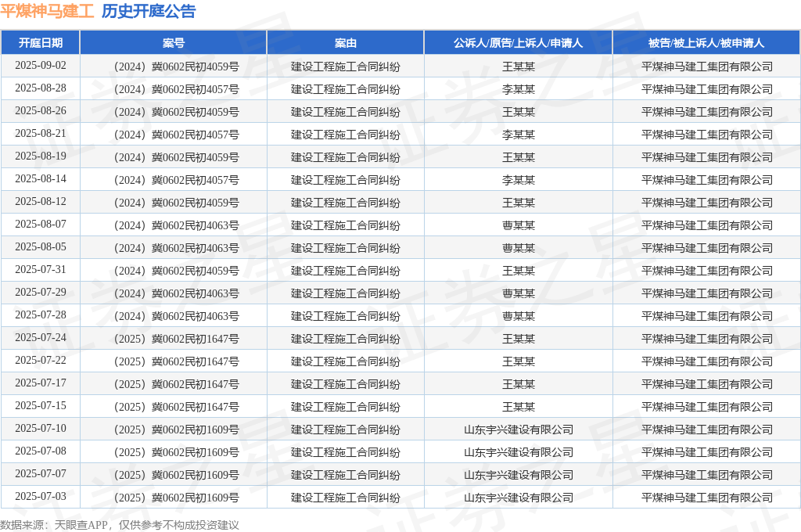
Task: Click the date cell 2025-07-31
Action: [x=41, y=269]
